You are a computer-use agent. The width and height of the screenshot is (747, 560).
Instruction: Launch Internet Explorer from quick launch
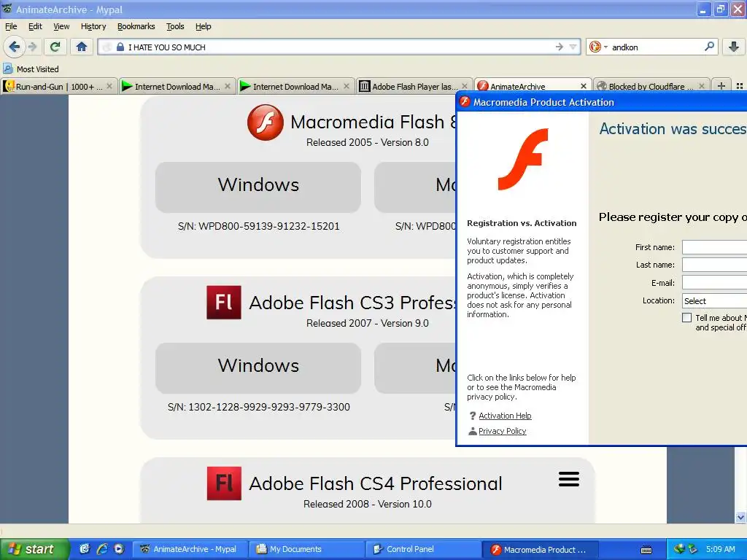pyautogui.click(x=102, y=549)
